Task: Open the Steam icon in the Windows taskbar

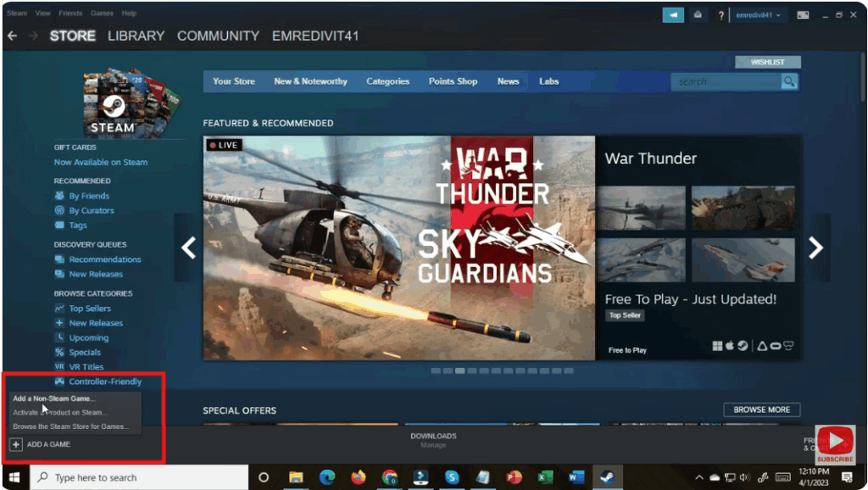Action: click(x=607, y=477)
